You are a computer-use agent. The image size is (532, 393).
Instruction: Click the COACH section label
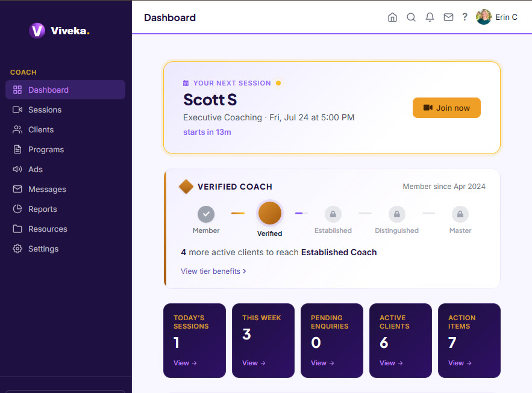click(23, 72)
